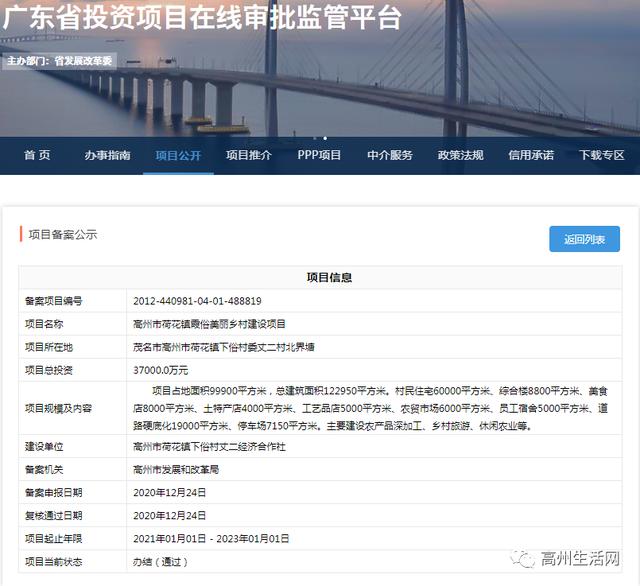Select the 复核通过日期 value 2020年12月24日
Image resolution: width=640 pixels, height=586 pixels.
(x=169, y=516)
